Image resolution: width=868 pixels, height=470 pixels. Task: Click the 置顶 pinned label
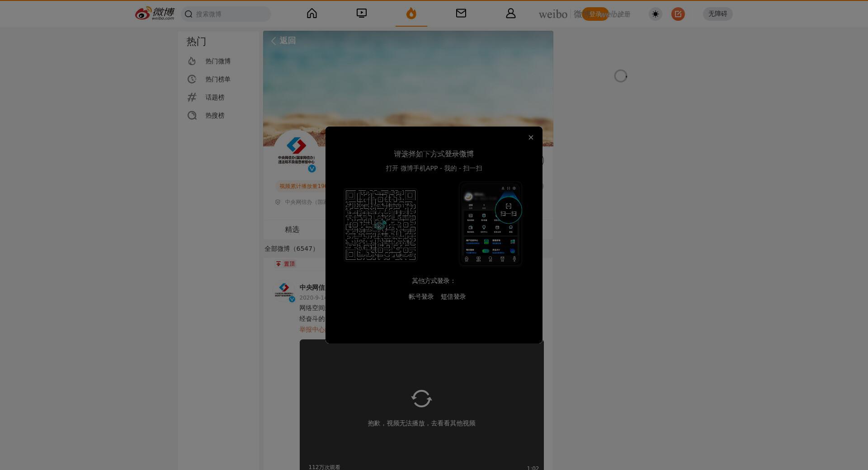coord(286,264)
